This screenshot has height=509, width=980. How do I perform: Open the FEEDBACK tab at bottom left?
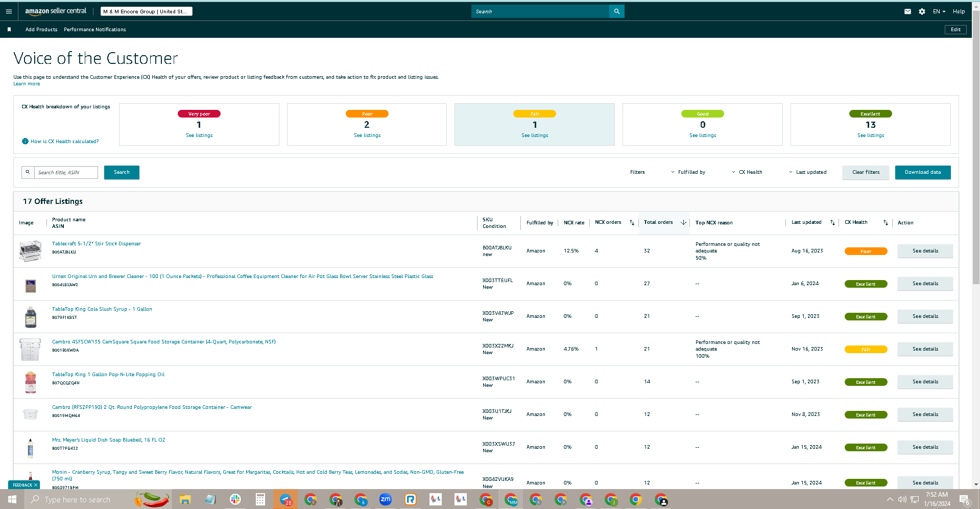tap(23, 485)
